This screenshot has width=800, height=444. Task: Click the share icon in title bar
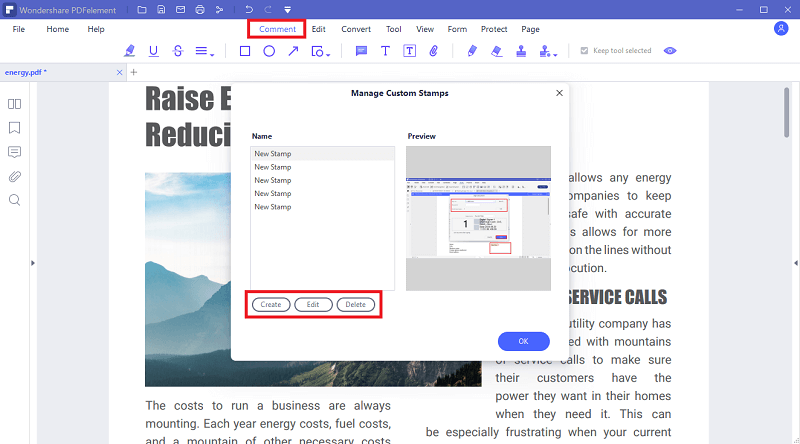[219, 10]
